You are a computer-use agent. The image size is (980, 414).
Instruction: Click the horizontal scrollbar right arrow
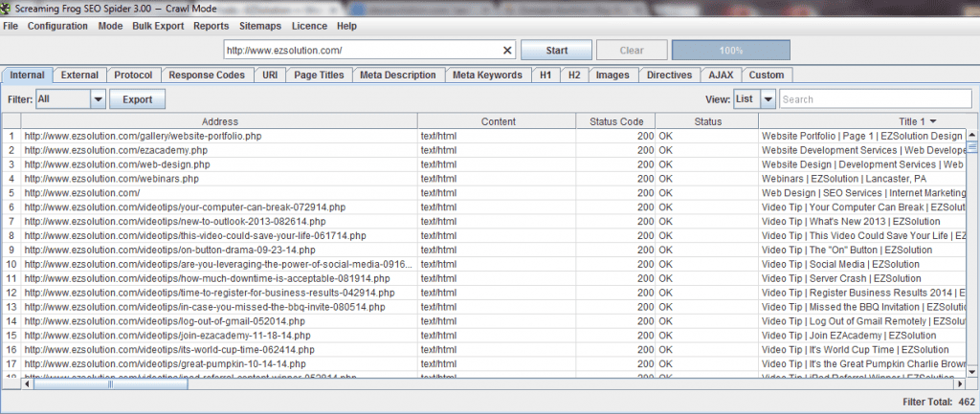coord(959,384)
